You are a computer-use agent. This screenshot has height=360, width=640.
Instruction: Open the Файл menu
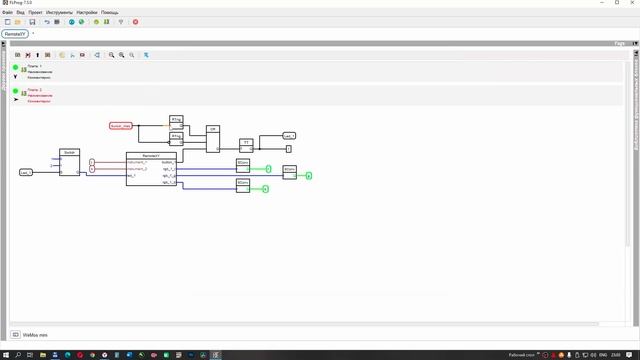point(7,12)
